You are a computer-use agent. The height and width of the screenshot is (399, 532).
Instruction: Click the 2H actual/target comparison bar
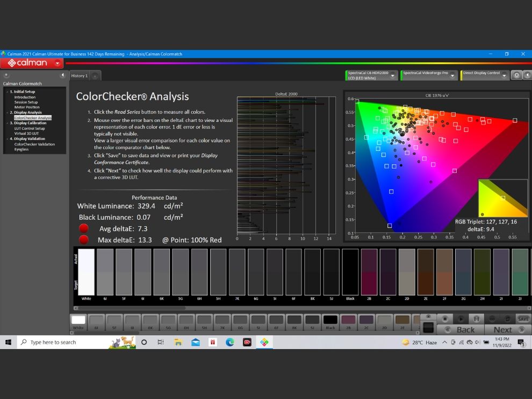[x=482, y=272]
